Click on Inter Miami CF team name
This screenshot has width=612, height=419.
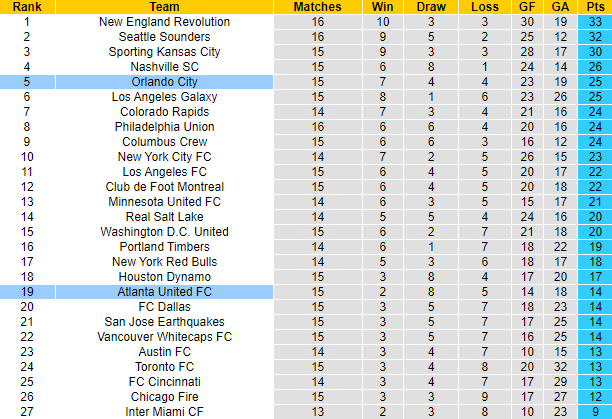[x=164, y=411]
